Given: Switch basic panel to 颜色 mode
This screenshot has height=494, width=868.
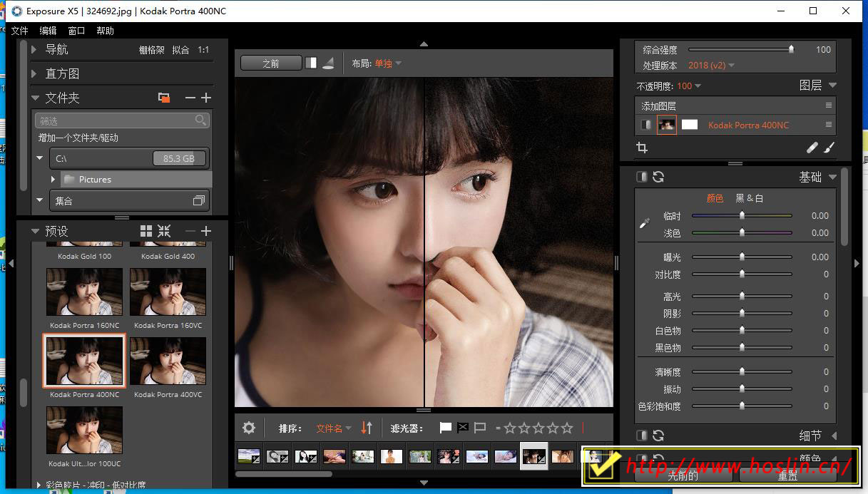Looking at the screenshot, I should click(x=715, y=198).
